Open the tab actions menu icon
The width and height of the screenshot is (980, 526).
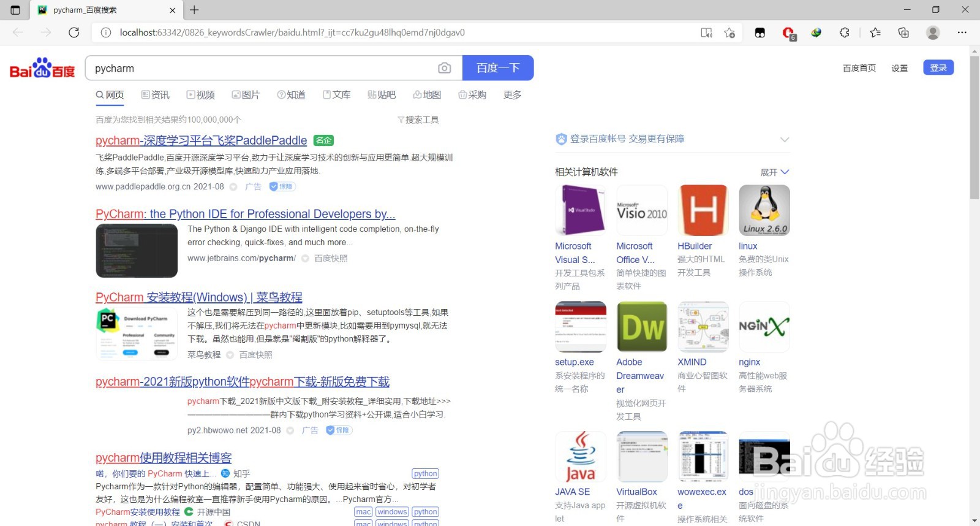[15, 10]
